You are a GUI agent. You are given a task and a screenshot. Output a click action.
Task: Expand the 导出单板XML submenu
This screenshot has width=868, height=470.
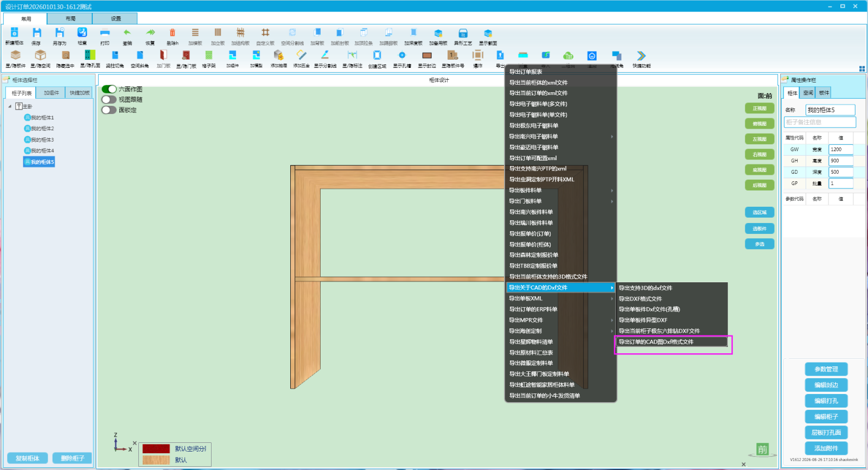561,298
